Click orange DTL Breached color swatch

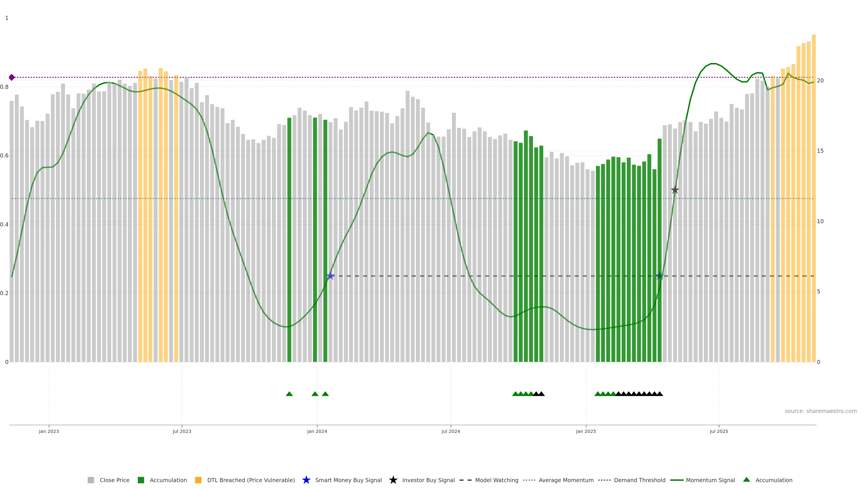click(198, 480)
